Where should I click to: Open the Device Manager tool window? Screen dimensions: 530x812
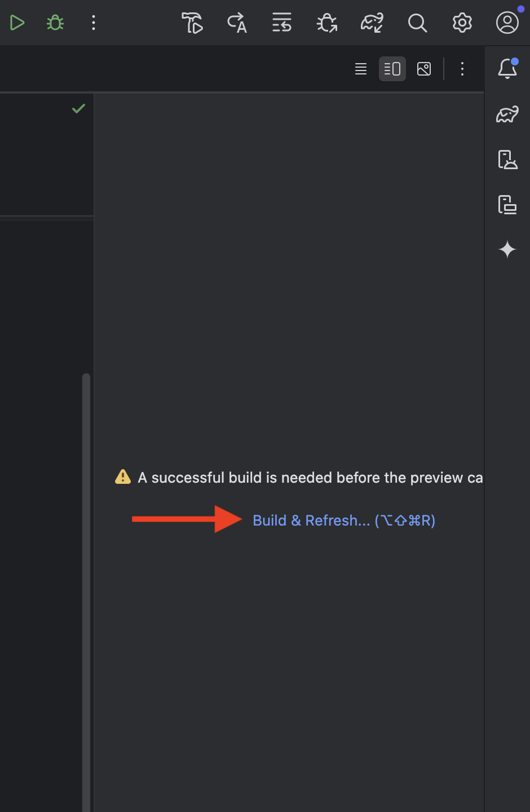[507, 160]
